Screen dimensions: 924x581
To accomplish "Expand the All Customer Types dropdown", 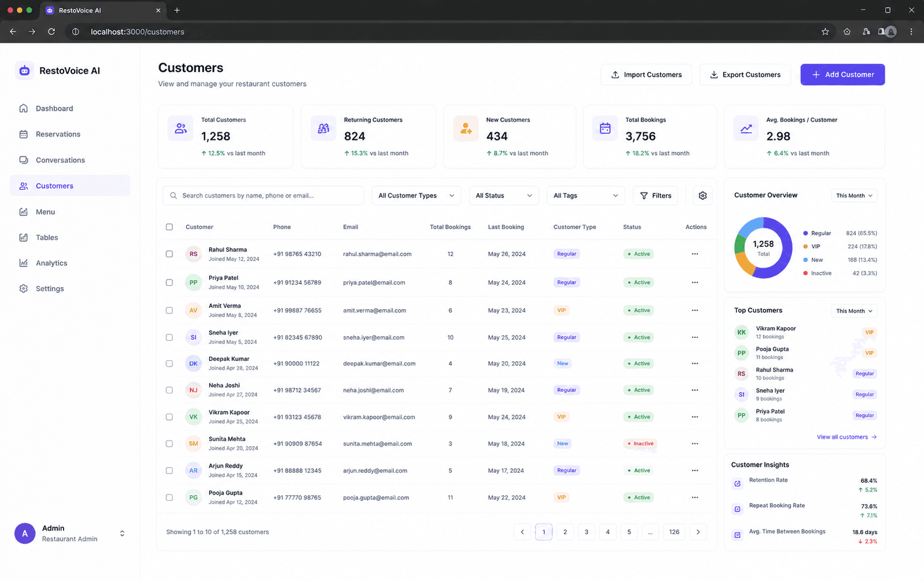I will (416, 196).
